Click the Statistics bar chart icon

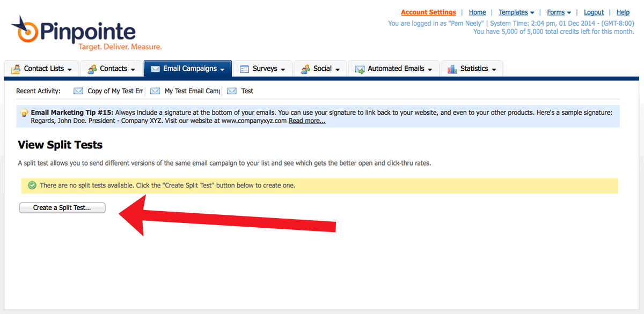click(452, 69)
